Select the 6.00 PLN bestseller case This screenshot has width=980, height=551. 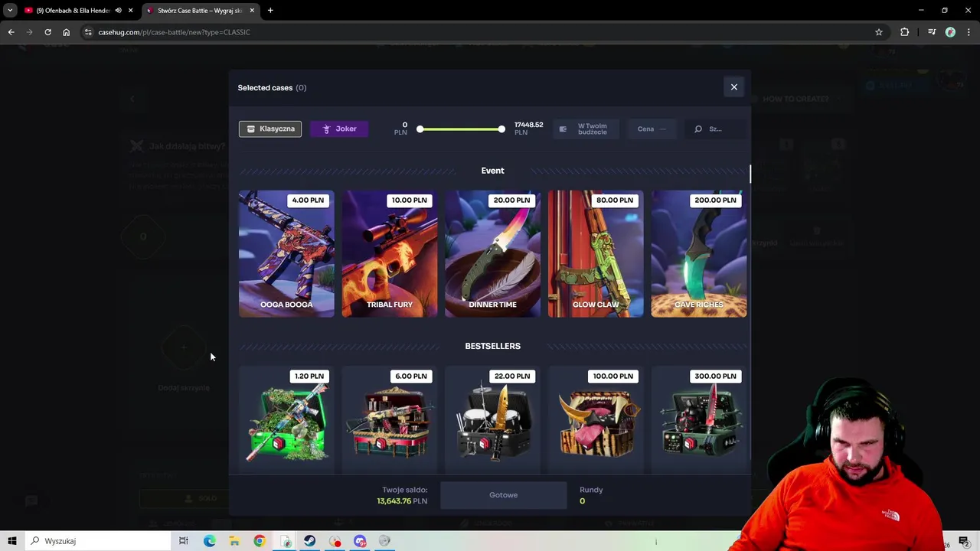point(390,419)
